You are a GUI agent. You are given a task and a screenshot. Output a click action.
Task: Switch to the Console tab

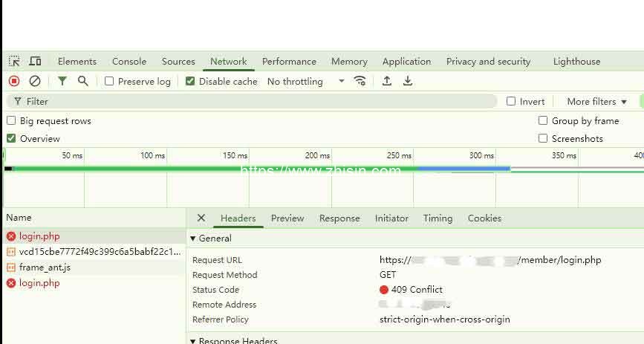click(129, 62)
